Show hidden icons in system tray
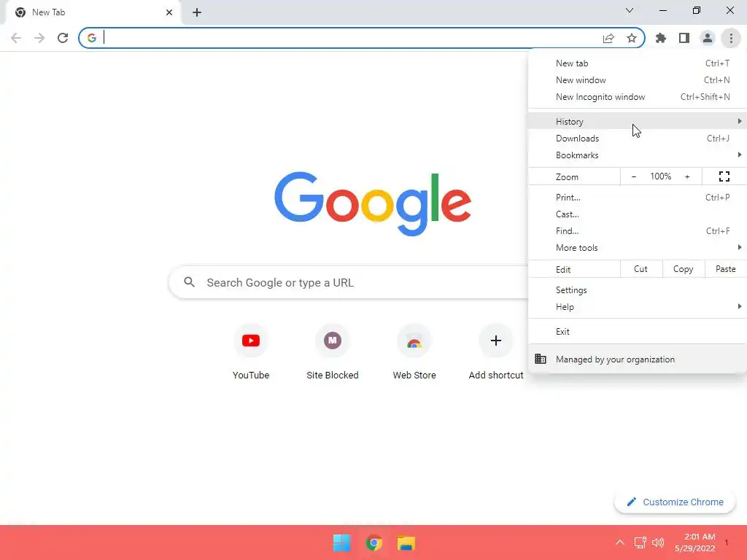 (x=620, y=542)
